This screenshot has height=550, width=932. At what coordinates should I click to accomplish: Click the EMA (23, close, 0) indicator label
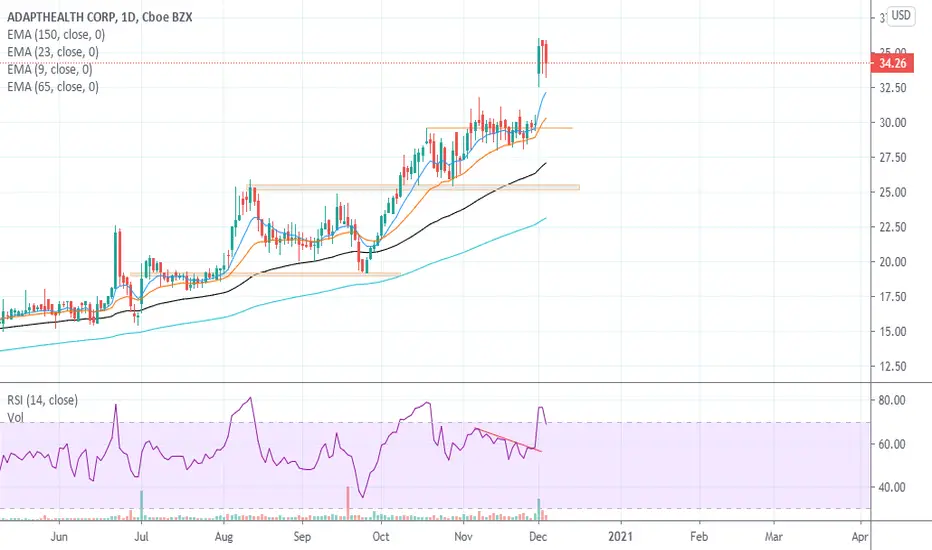(53, 52)
